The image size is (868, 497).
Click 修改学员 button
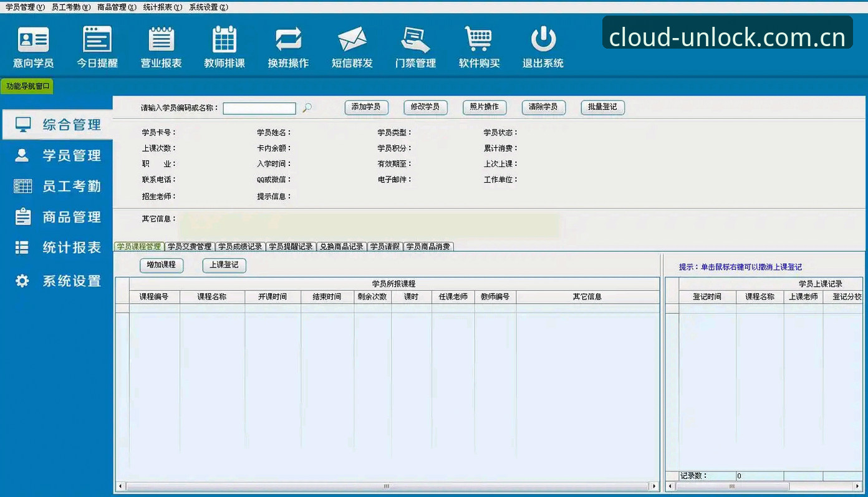[425, 107]
